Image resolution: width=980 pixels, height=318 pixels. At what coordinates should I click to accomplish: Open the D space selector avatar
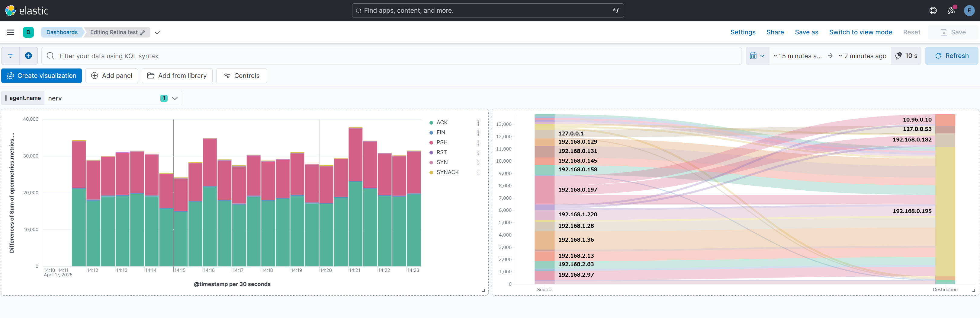coord(28,32)
